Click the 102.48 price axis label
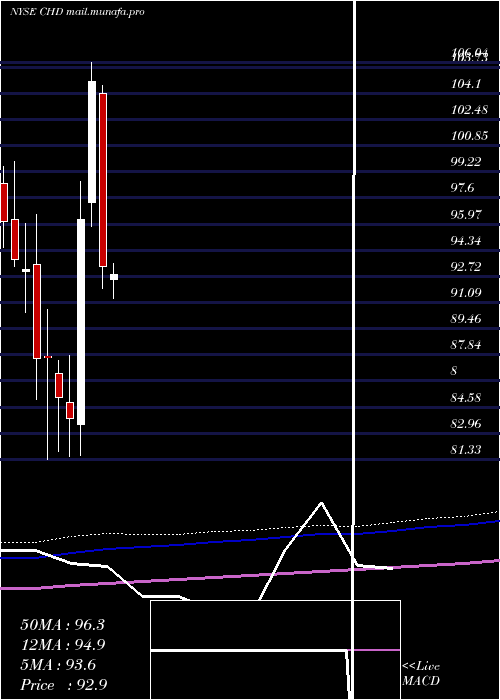The width and height of the screenshot is (500, 700). tap(469, 109)
